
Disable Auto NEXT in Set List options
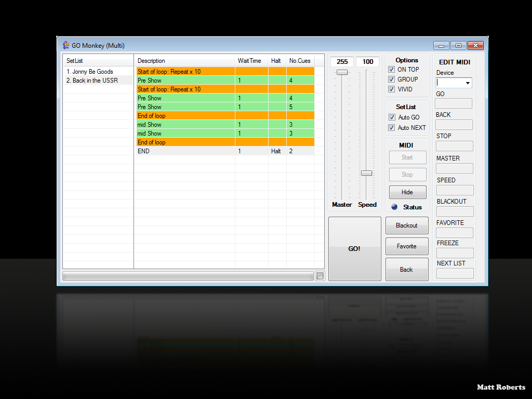(392, 128)
